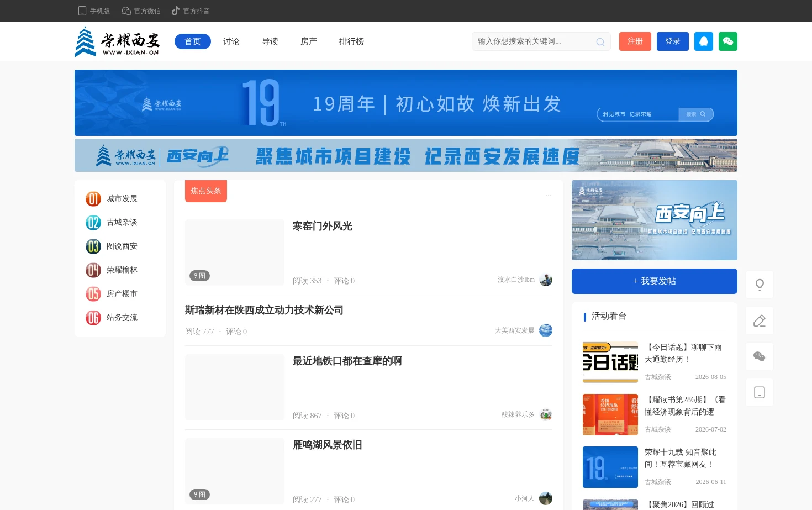Click the lightbulb floating sidebar icon
812x510 pixels.
pos(760,285)
